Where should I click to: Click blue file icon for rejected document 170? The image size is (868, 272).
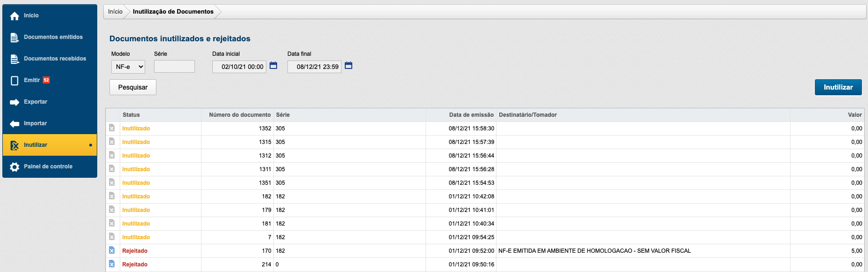click(112, 250)
